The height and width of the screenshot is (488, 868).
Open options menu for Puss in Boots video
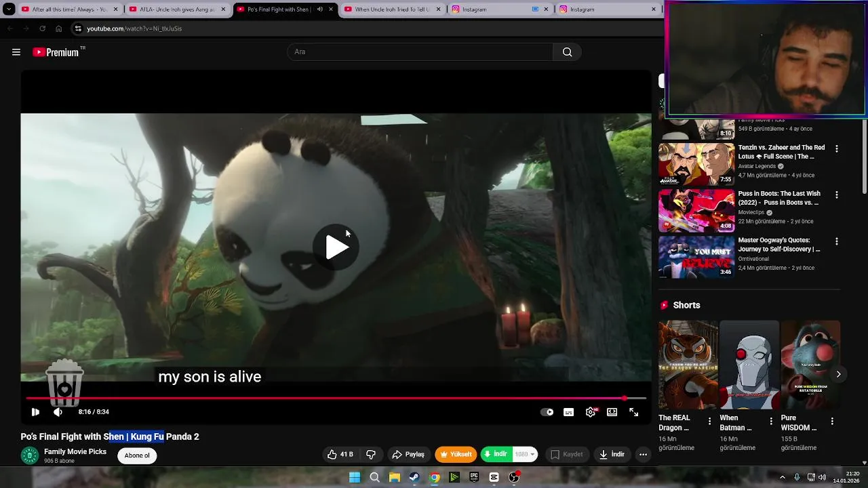pyautogui.click(x=836, y=195)
